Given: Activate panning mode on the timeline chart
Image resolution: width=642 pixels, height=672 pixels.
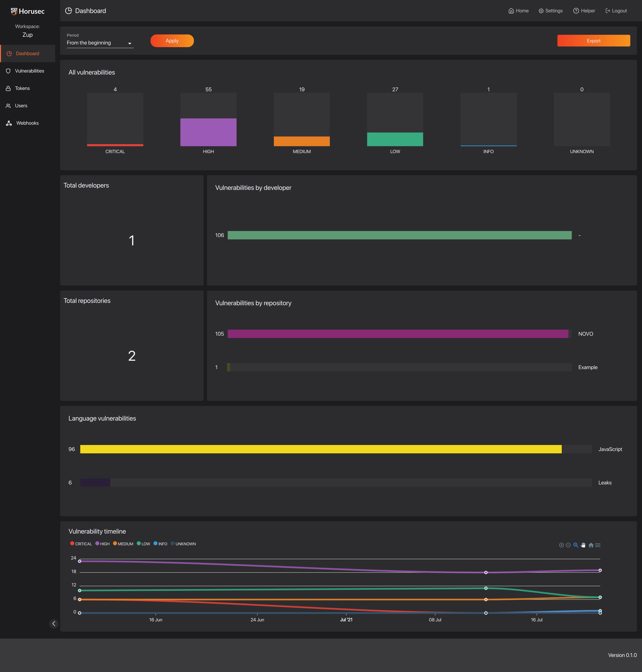Looking at the screenshot, I should coord(583,545).
